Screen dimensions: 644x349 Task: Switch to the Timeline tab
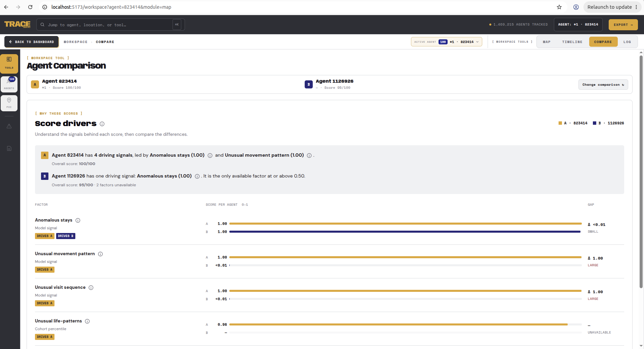(x=572, y=42)
